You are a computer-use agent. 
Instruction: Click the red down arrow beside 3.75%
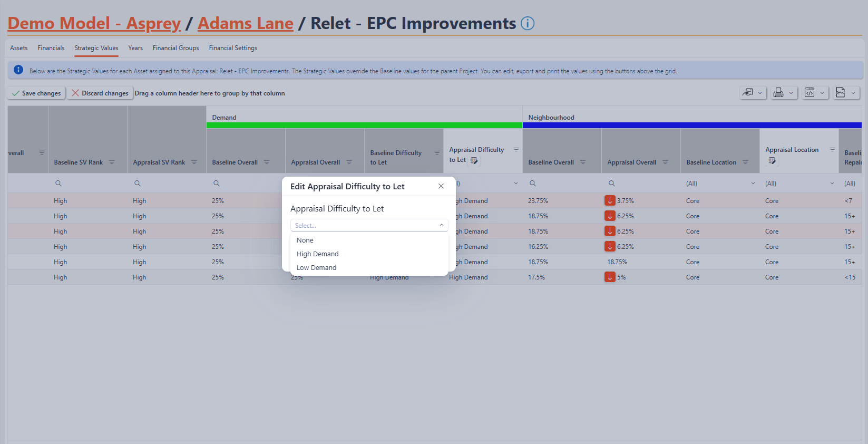tap(610, 201)
